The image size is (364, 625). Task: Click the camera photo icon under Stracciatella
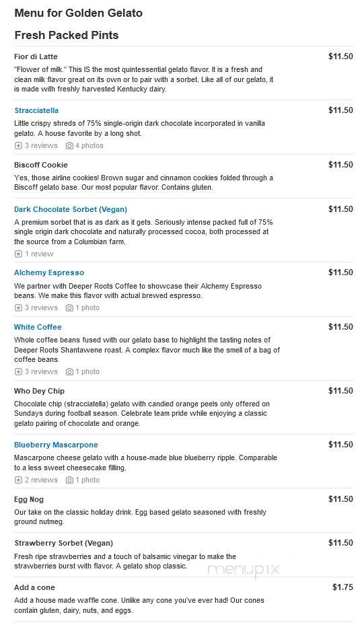(69, 146)
